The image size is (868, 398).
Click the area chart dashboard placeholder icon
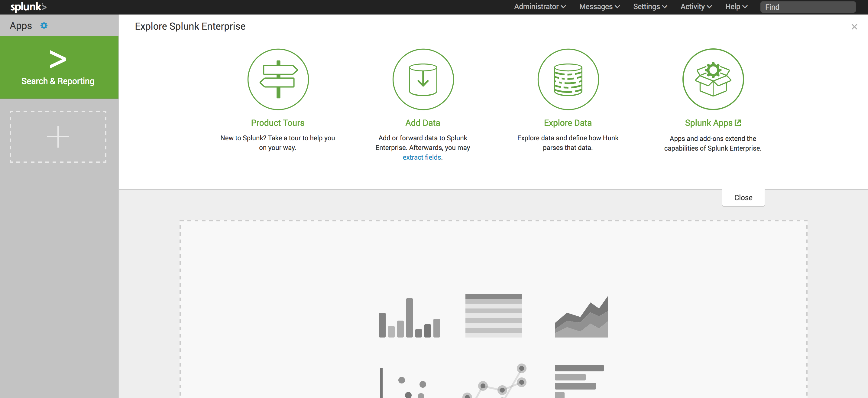581,317
